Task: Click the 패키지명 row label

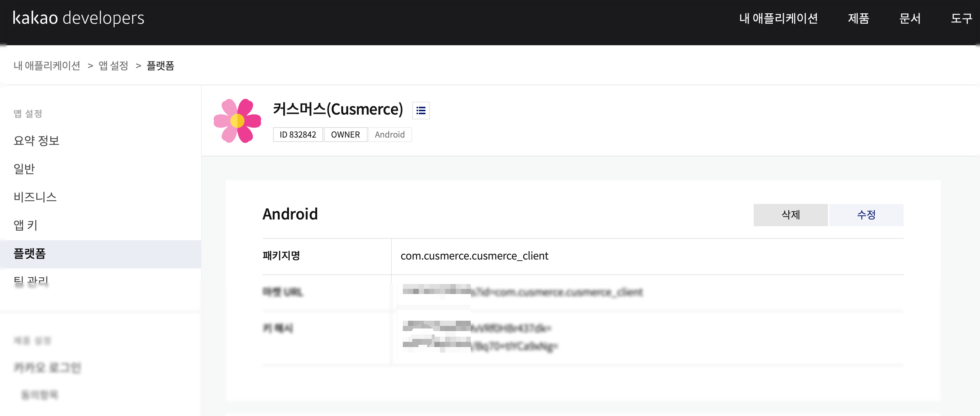Action: (x=281, y=255)
